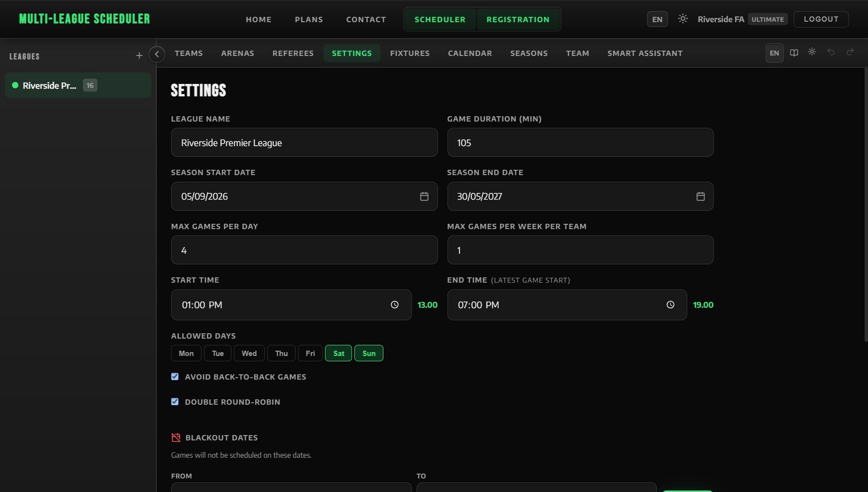Enable Wednesday as allowed day

point(249,353)
